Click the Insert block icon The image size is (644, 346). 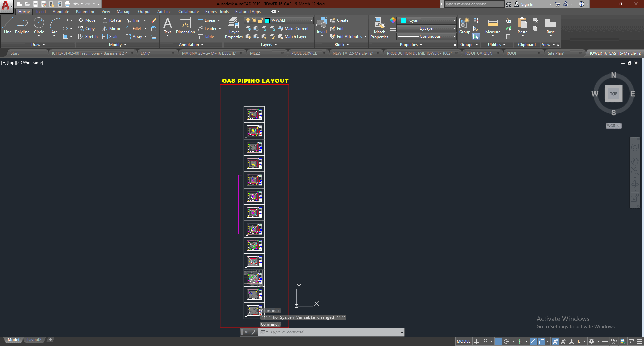tap(322, 26)
